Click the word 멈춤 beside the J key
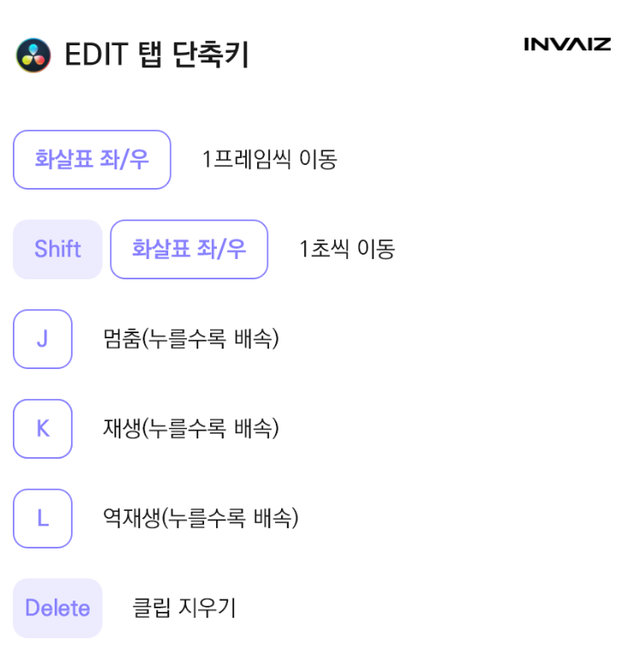Image resolution: width=644 pixels, height=657 pixels. click(120, 339)
